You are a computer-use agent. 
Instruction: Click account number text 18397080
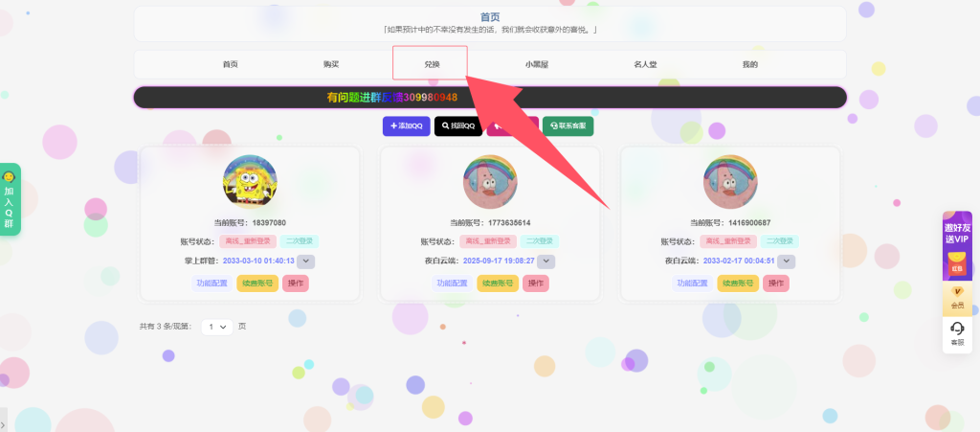(x=269, y=223)
